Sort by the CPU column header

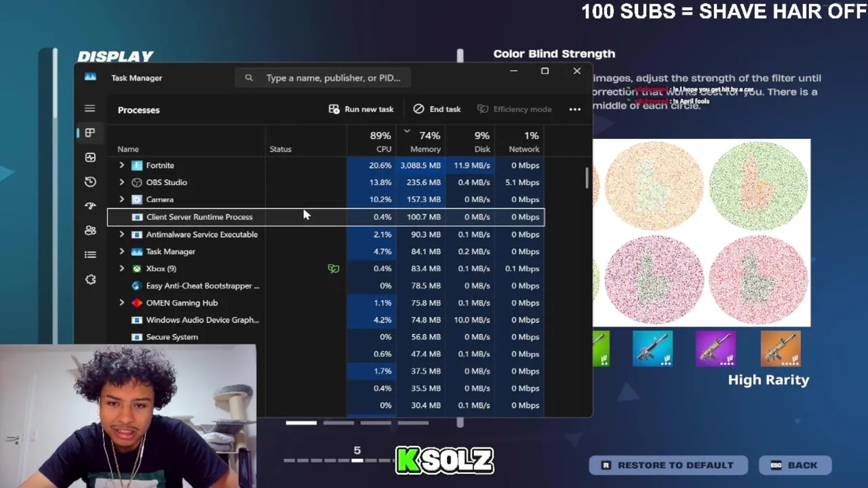tap(372, 142)
